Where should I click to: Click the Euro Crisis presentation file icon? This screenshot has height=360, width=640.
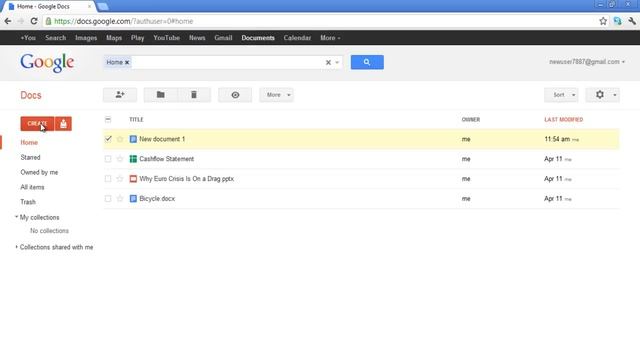coord(133,179)
